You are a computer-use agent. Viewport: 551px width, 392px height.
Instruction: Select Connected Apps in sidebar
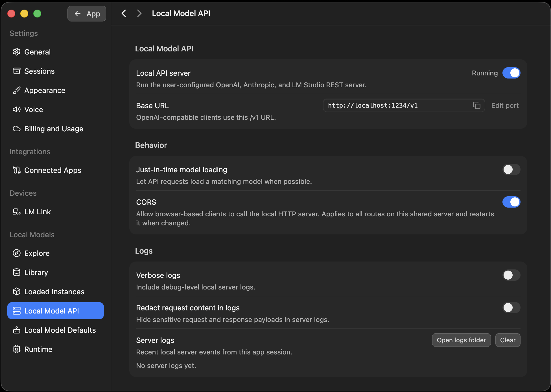tap(56, 170)
